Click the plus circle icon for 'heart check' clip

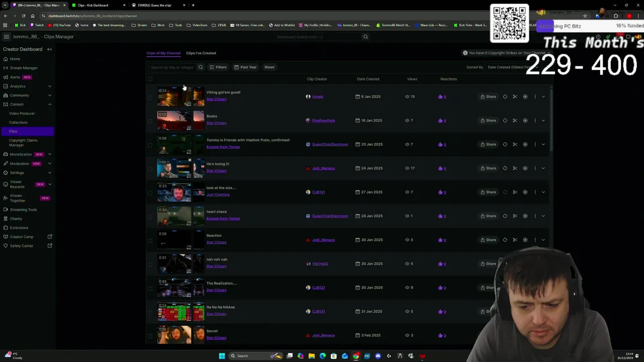click(x=525, y=216)
